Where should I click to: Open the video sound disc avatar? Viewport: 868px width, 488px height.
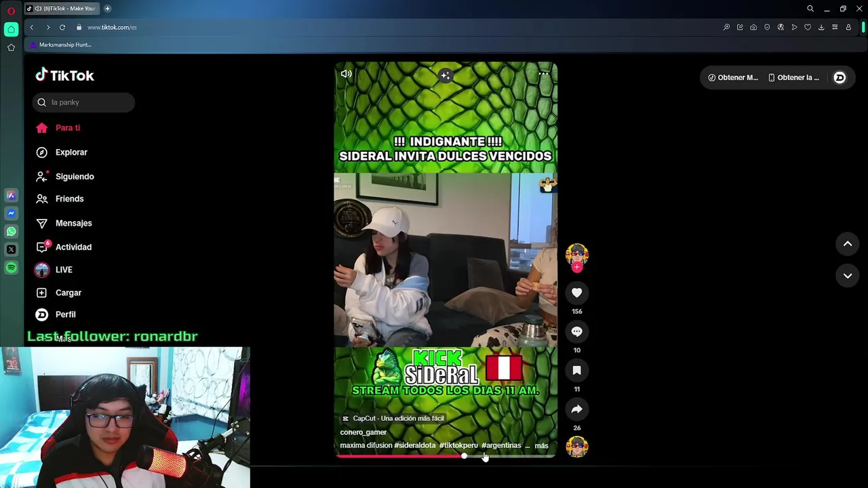(577, 447)
